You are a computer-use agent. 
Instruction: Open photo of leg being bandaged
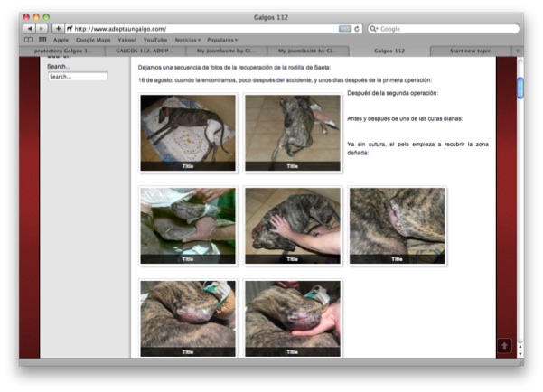(188, 226)
